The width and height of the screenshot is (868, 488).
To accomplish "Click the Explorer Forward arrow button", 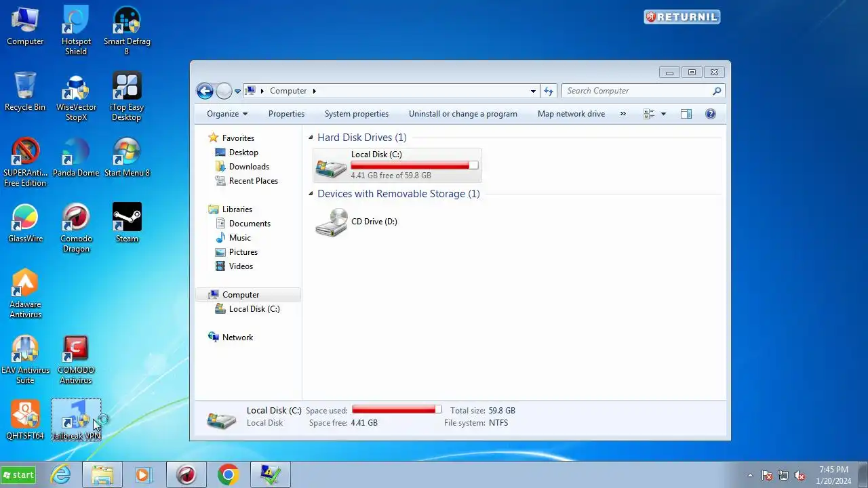I will 224,91.
